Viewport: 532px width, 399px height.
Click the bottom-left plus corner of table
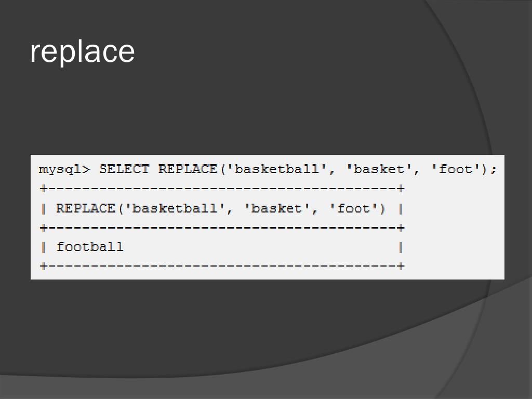tap(43, 266)
